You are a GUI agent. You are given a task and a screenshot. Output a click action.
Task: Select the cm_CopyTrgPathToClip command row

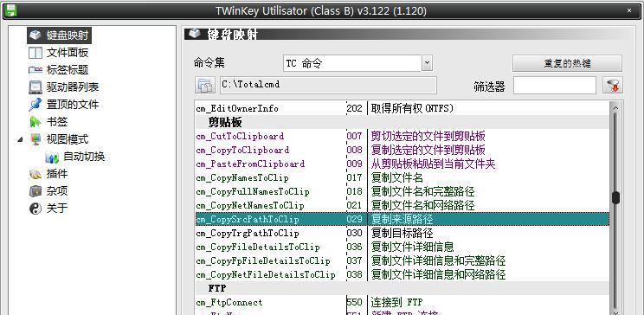coord(402,234)
